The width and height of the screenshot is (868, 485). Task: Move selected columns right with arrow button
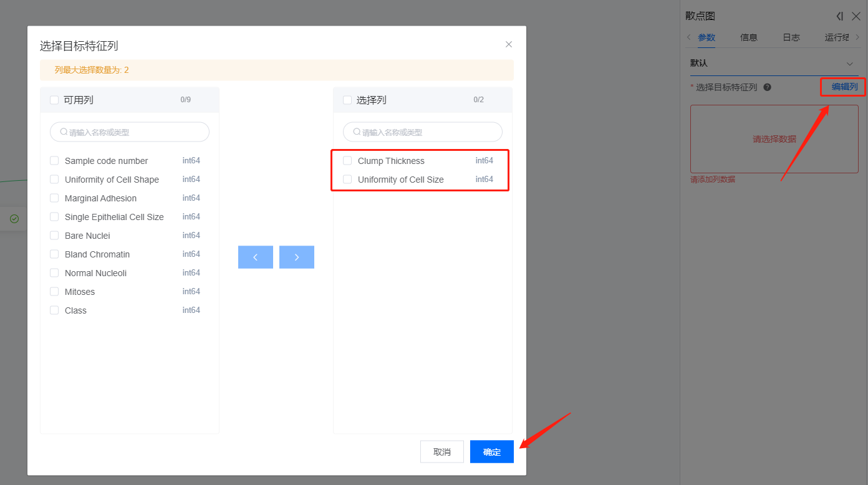click(297, 257)
